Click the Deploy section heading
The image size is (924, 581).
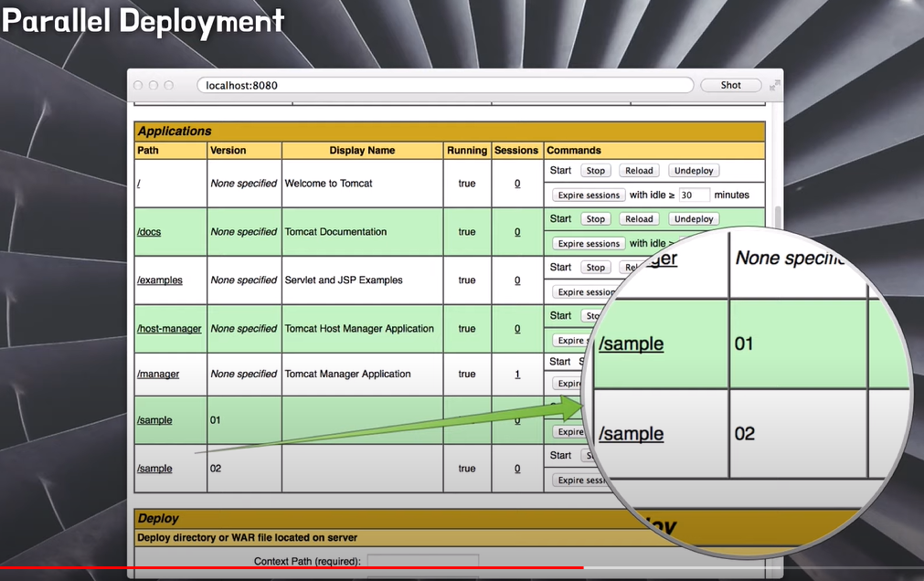coord(158,519)
